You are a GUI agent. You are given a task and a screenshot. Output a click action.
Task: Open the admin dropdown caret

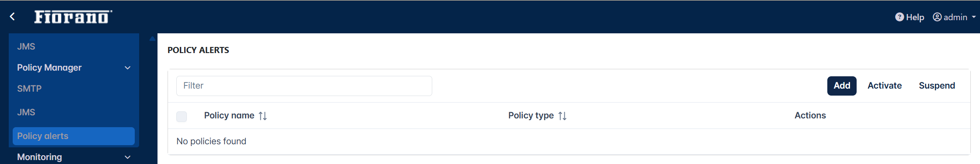(x=974, y=17)
